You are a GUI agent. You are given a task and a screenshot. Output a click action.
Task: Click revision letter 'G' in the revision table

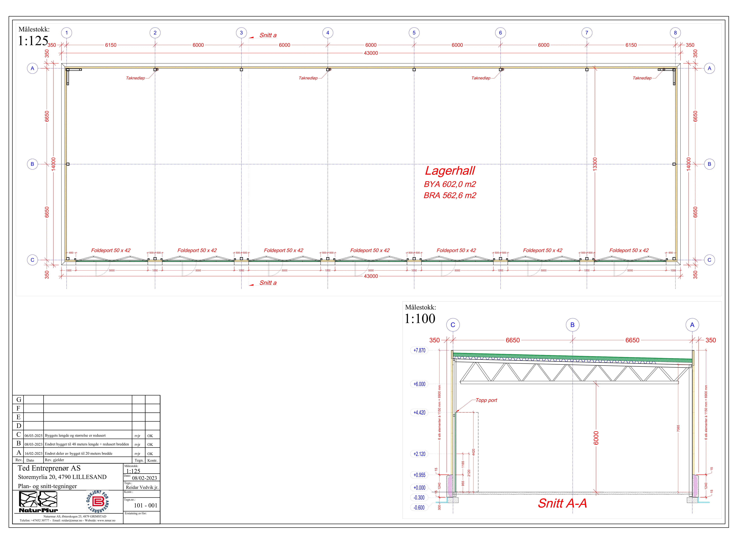19,399
